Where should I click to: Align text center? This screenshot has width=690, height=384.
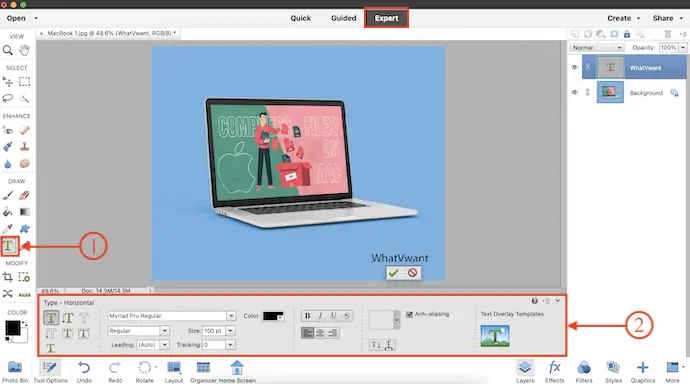pos(320,333)
